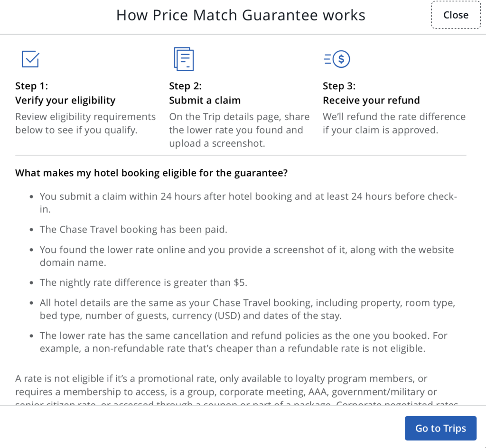Click the checkmark icon for Step 1

pyautogui.click(x=30, y=59)
